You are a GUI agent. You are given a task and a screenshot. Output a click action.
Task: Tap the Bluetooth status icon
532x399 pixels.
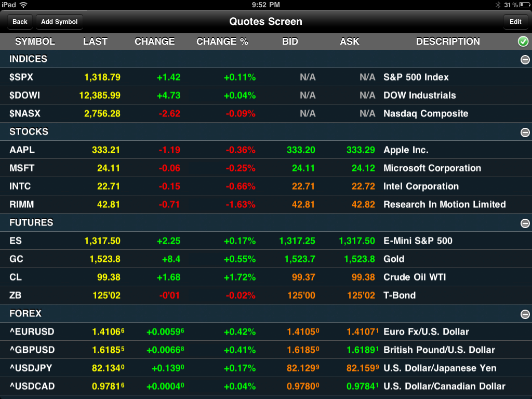tap(498, 5)
